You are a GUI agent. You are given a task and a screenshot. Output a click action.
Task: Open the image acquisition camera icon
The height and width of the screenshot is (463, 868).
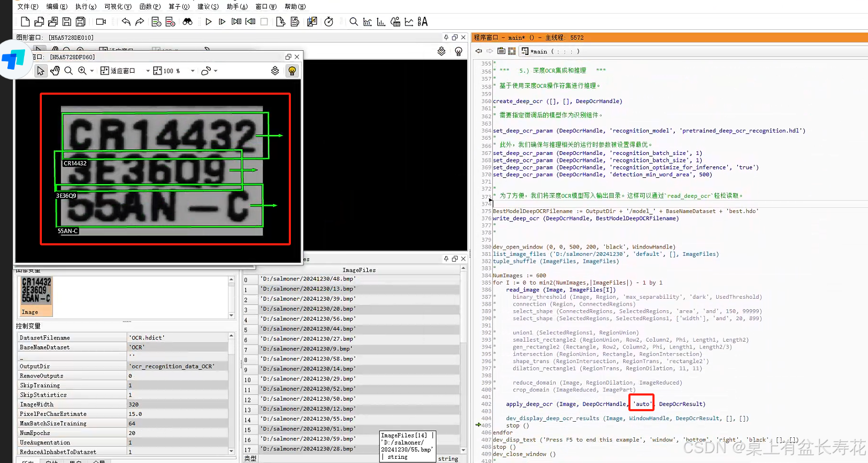coord(101,21)
